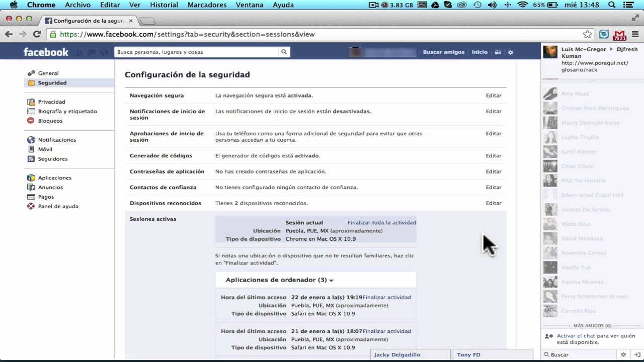
Task: Open Jacky Delgadillo chat tab
Action: [x=410, y=355]
